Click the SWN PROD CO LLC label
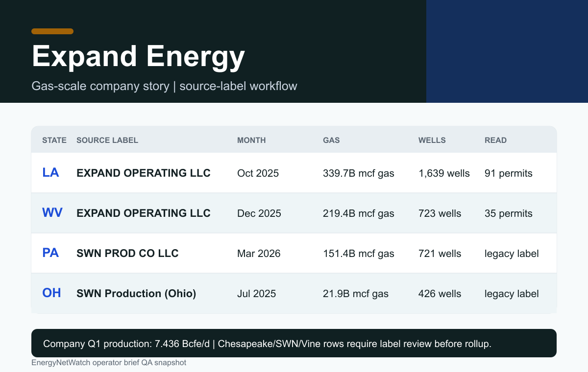The image size is (588, 372). [127, 253]
